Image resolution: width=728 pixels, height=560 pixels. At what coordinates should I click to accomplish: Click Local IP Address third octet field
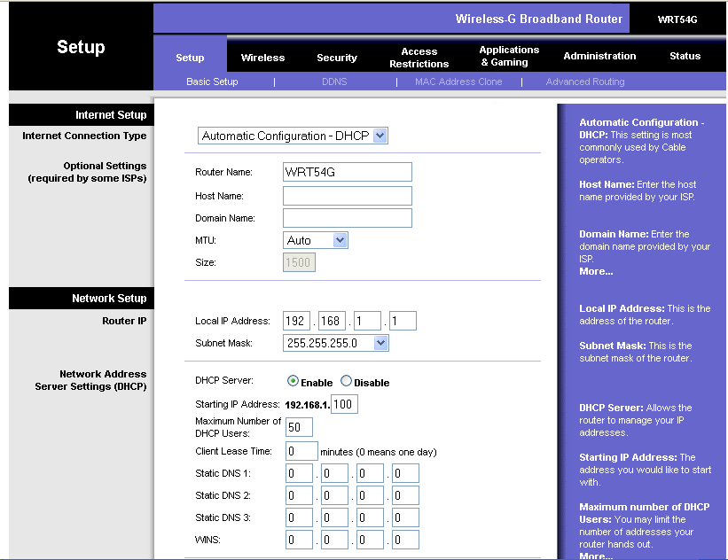[x=367, y=321]
